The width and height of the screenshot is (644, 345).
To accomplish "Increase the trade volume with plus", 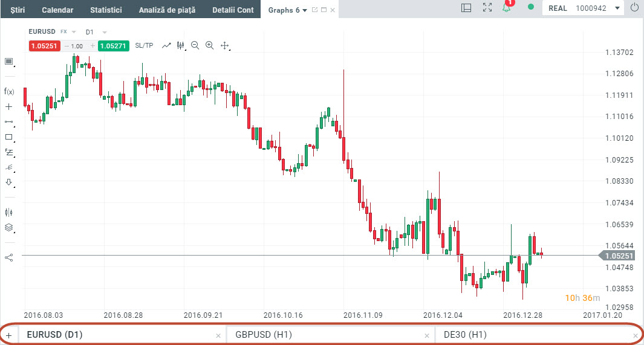I will tap(93, 46).
